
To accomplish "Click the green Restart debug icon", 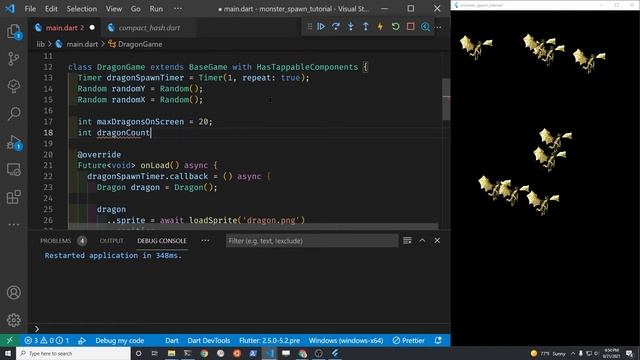I will click(x=395, y=27).
